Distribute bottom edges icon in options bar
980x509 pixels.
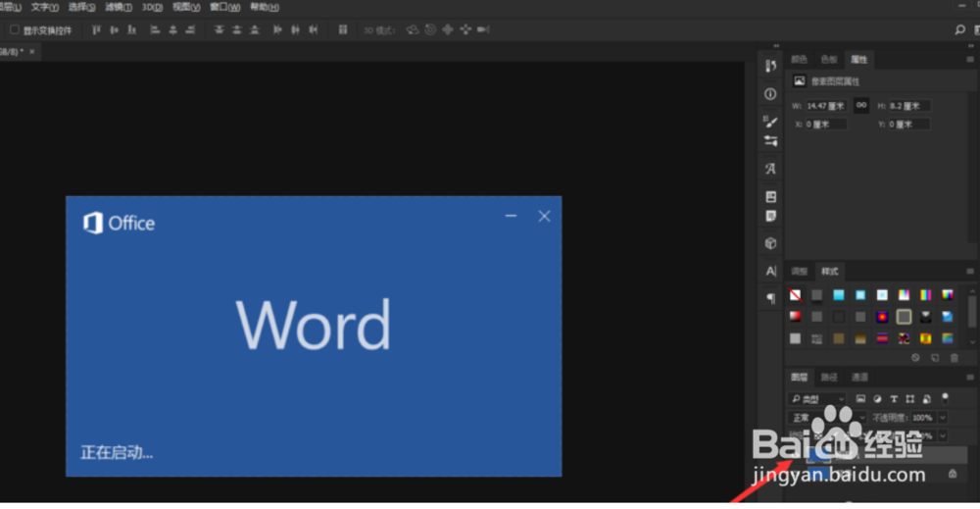tap(255, 29)
